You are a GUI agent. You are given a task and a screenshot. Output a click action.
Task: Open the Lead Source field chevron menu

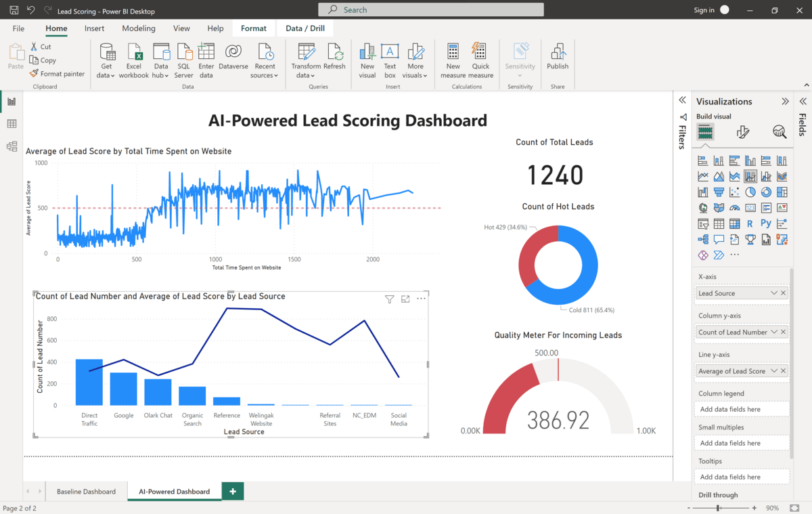[x=773, y=293]
